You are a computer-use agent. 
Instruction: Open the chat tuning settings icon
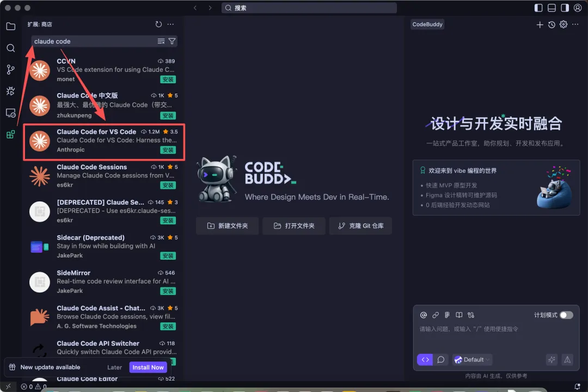pyautogui.click(x=471, y=315)
